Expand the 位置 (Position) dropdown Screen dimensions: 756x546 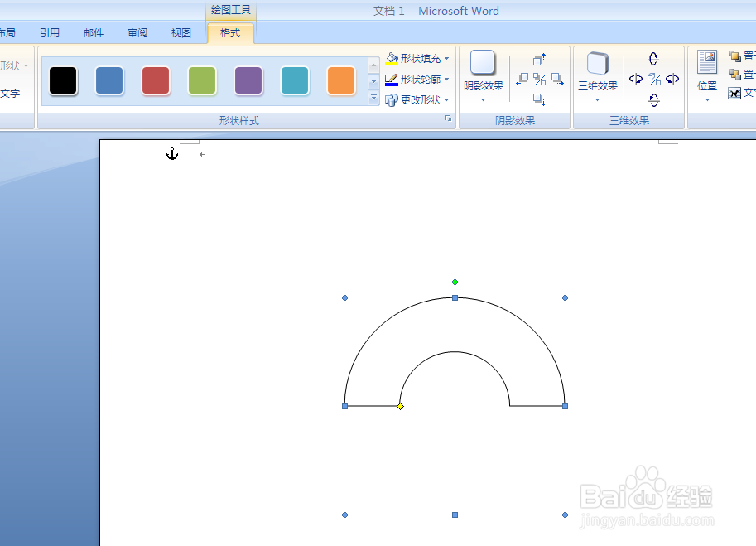tap(706, 99)
